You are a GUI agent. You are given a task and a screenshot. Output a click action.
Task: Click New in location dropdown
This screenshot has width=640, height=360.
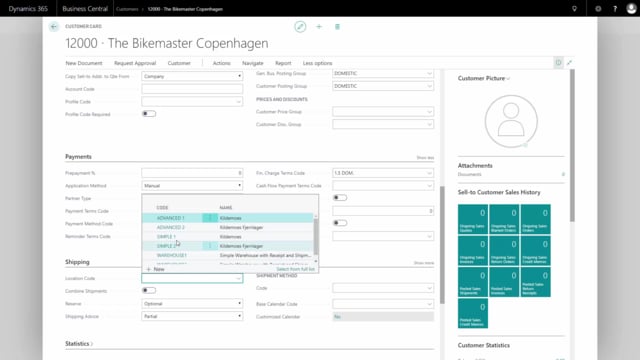(156, 269)
